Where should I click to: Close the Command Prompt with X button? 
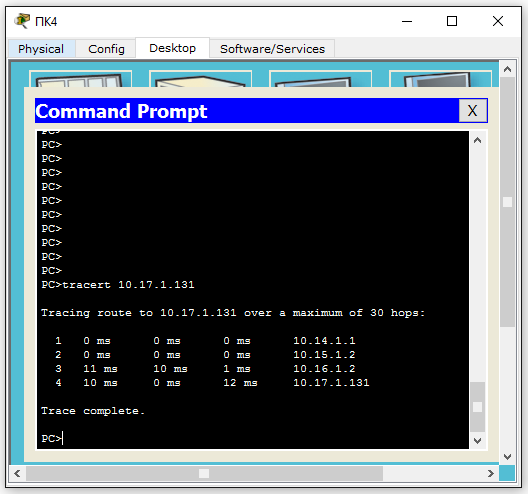(x=473, y=110)
